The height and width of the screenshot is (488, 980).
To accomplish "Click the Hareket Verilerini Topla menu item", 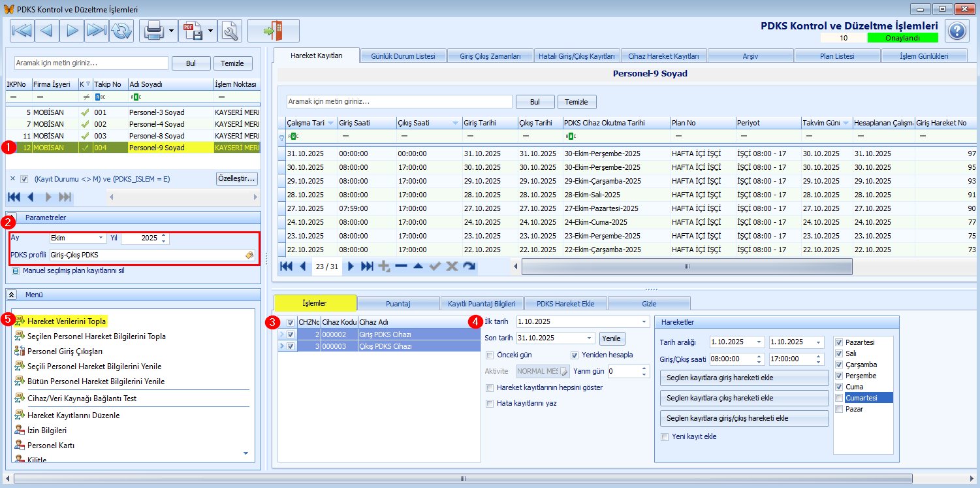I will 66,321.
